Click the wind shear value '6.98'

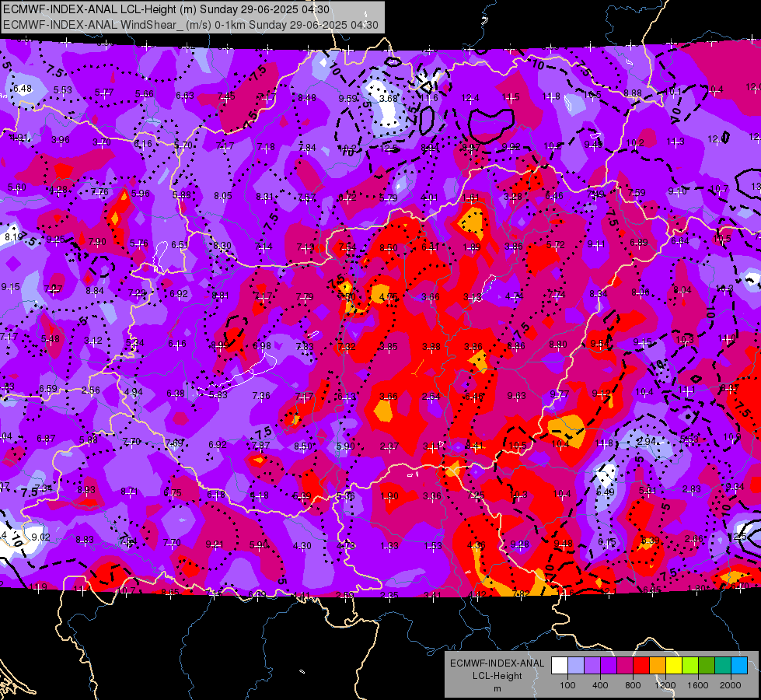pyautogui.click(x=262, y=346)
